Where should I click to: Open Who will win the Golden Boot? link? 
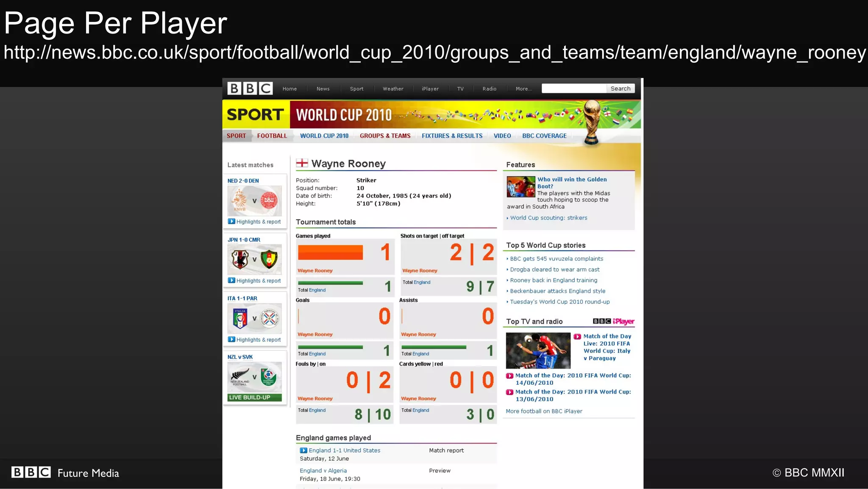tap(572, 183)
